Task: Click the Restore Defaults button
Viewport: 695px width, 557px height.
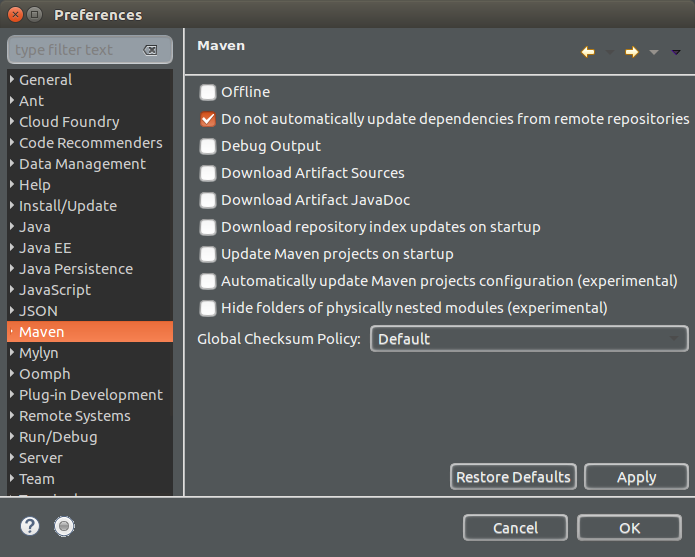Action: (513, 477)
